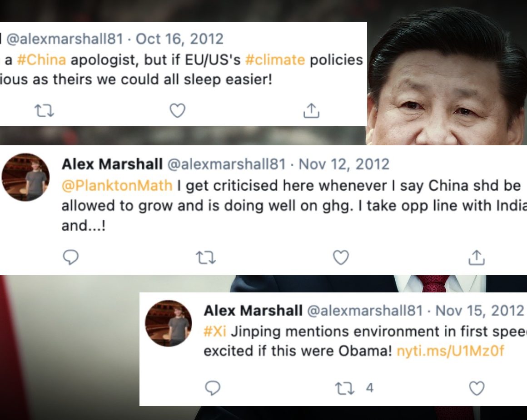Retweet the Nov 12, 2012 tweet
This screenshot has width=527, height=420.
[x=206, y=258]
